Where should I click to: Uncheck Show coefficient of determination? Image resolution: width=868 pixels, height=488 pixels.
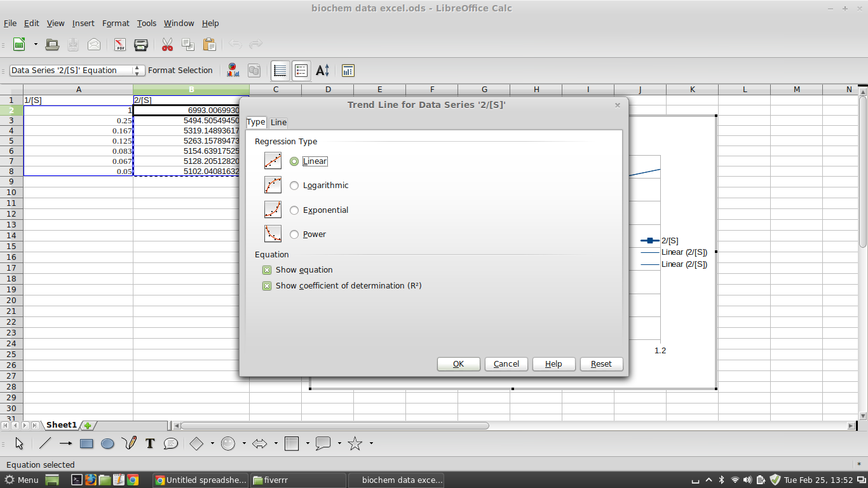267,286
